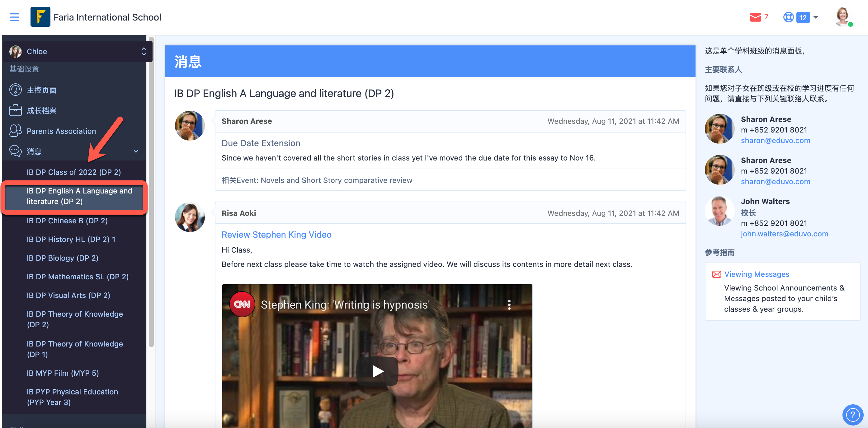Open the Parents Association page

[x=61, y=131]
